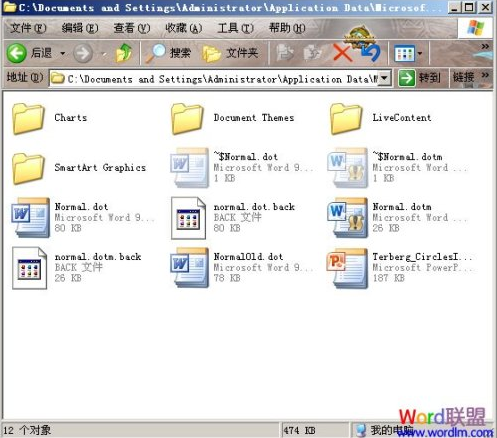Viewport: 497px width, 438px height.
Task: Click the red Delete X icon
Action: [x=342, y=53]
